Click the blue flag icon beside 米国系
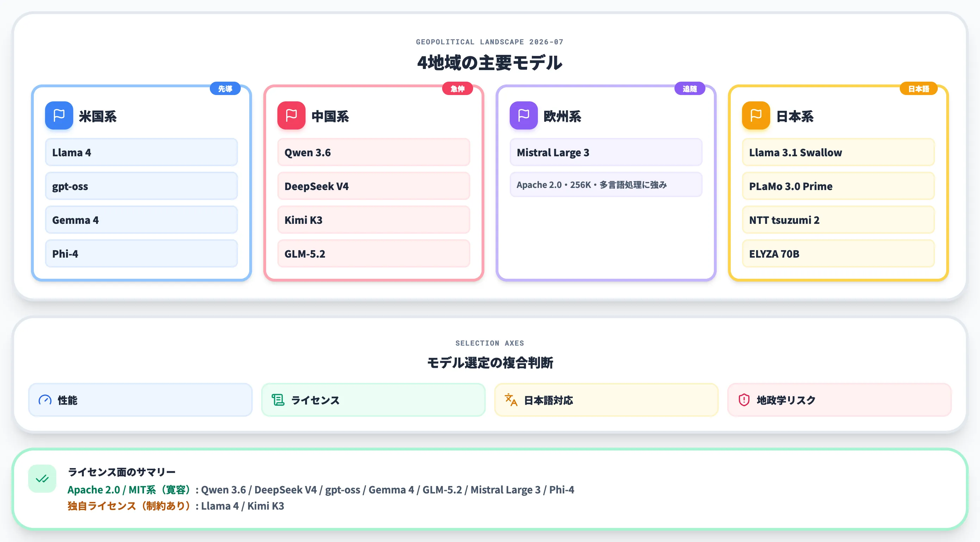The height and width of the screenshot is (542, 980). click(59, 115)
